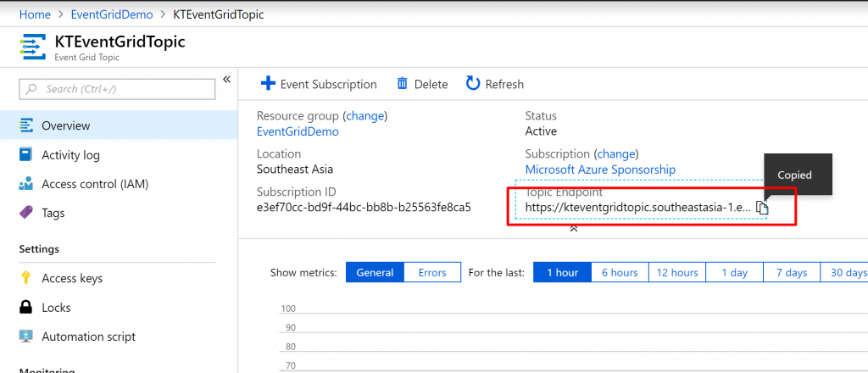
Task: Click the Settings section header
Action: tap(39, 249)
